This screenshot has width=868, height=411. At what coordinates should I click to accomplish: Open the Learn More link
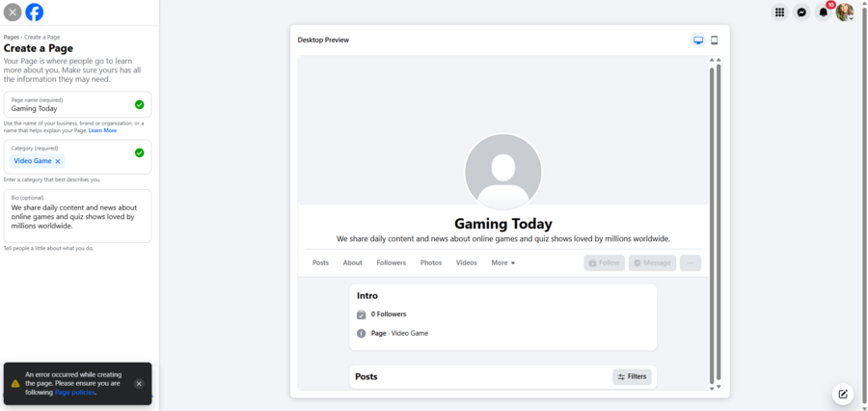102,130
